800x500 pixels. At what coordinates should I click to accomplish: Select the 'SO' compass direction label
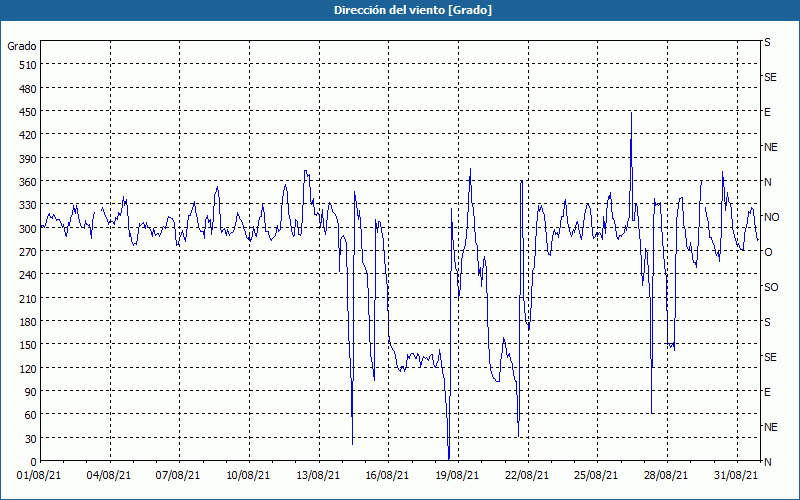(x=771, y=287)
